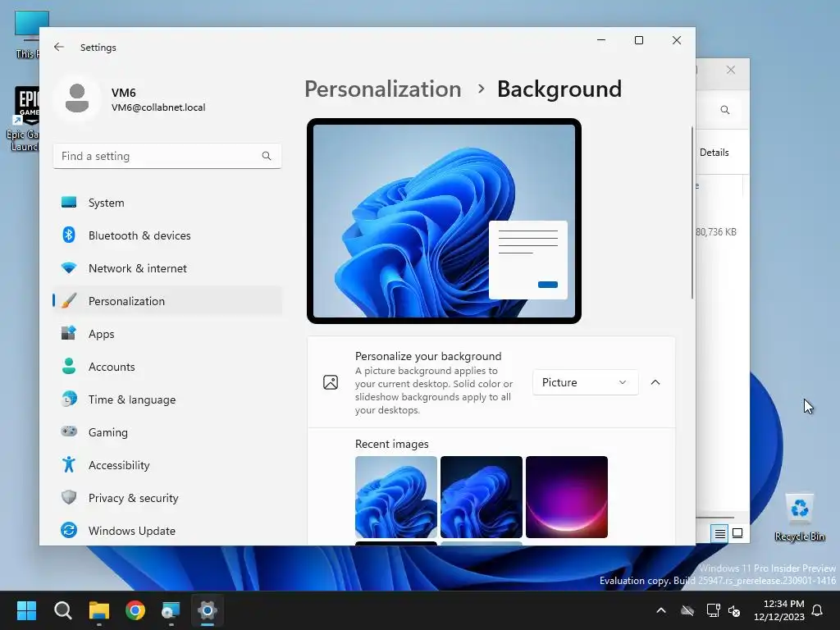Click the muted volume tray icon
This screenshot has width=840, height=630.
point(734,610)
